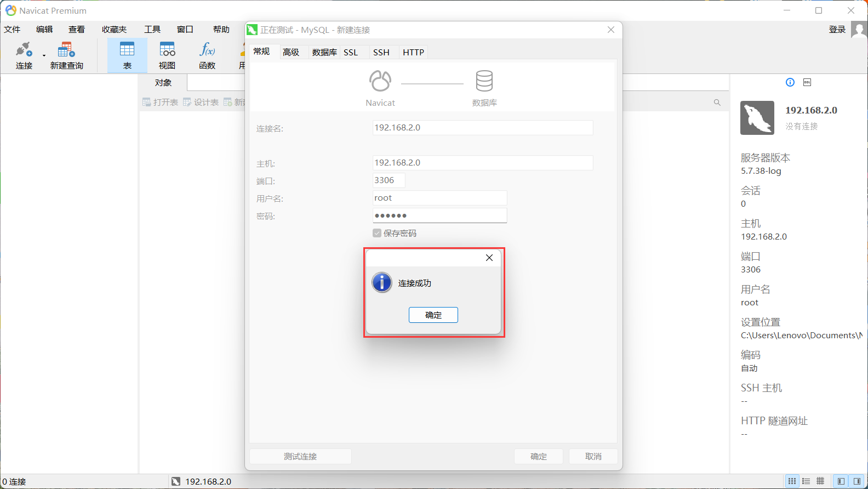The image size is (868, 489).
Task: Switch to the SSH tab
Action: (381, 52)
